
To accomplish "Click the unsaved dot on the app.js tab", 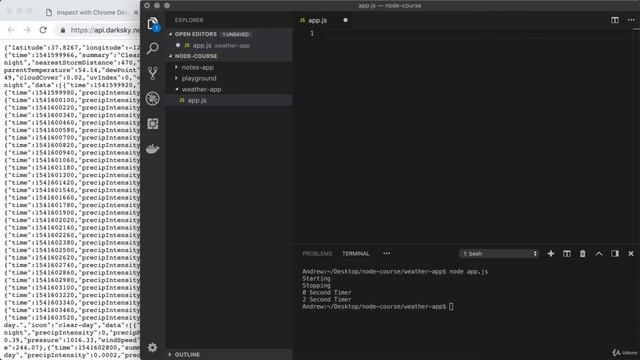I will point(345,20).
